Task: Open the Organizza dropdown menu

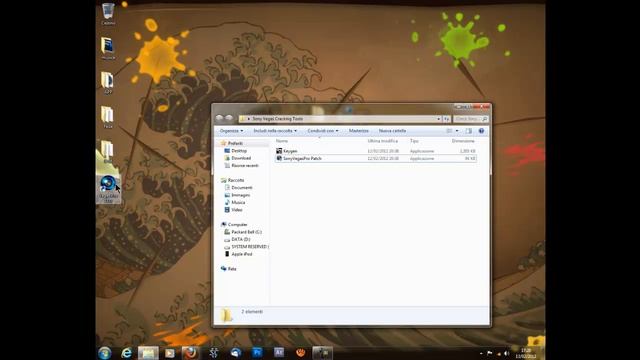Action: pyautogui.click(x=231, y=131)
